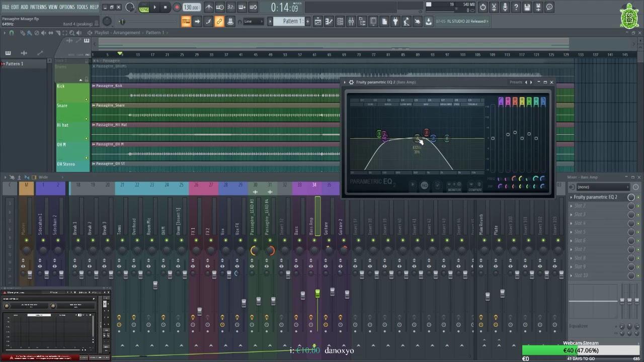The image size is (644, 362).
Task: Toggle typing keyboard to piano icon
Action: (x=186, y=21)
